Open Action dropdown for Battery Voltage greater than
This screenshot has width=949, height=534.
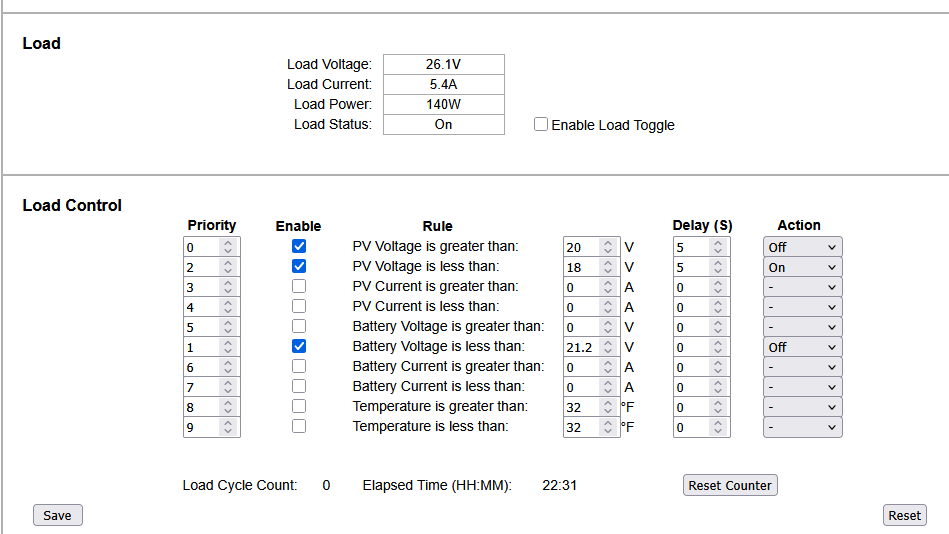(803, 327)
